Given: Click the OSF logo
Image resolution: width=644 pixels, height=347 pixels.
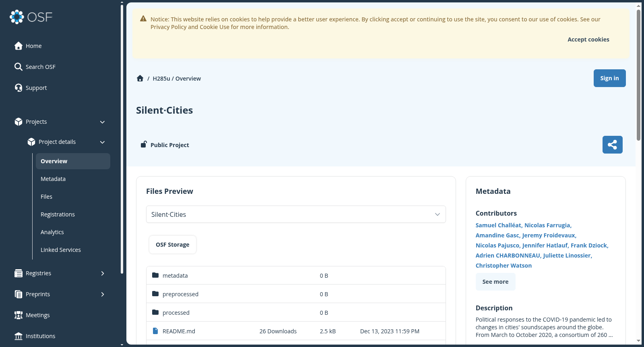Looking at the screenshot, I should (x=31, y=17).
